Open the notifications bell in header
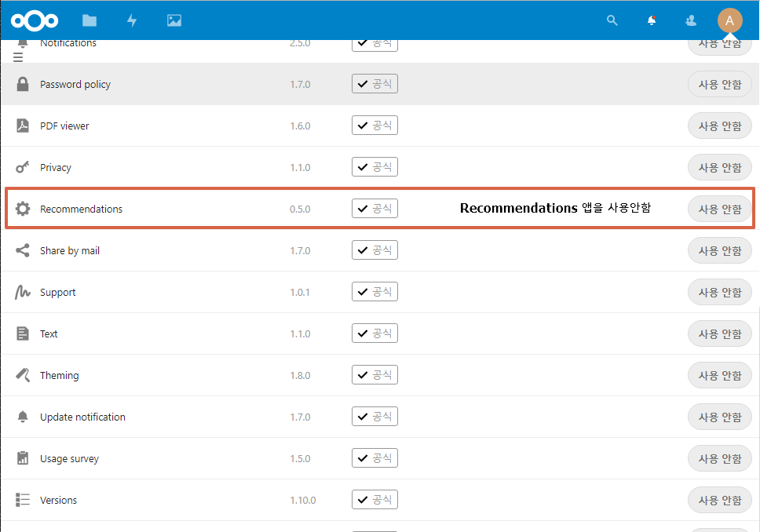This screenshot has width=760, height=532. [652, 20]
